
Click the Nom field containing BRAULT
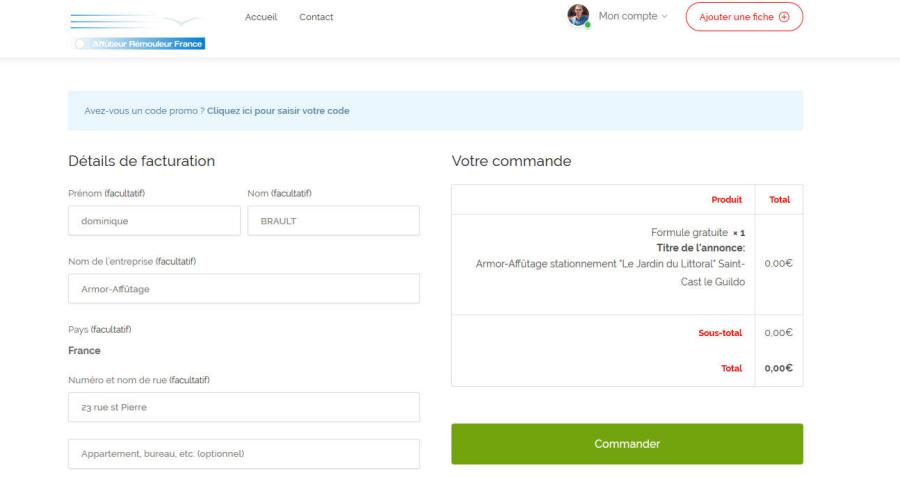(x=333, y=221)
